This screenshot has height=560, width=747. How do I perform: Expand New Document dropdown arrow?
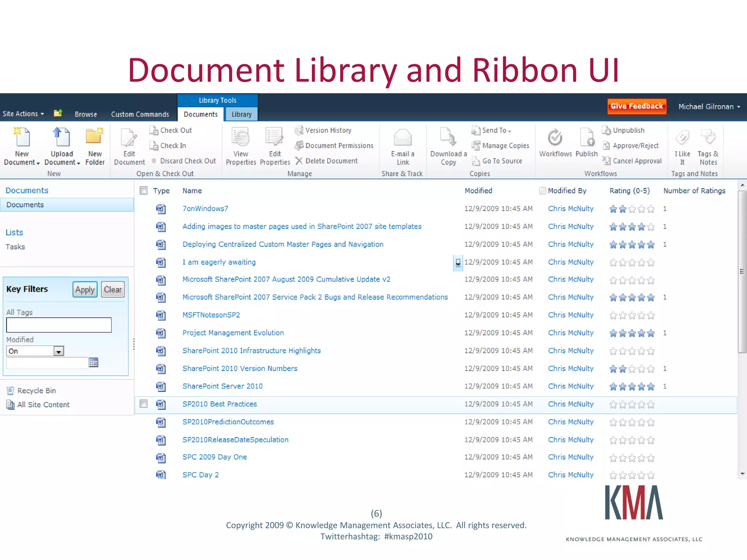coord(38,163)
